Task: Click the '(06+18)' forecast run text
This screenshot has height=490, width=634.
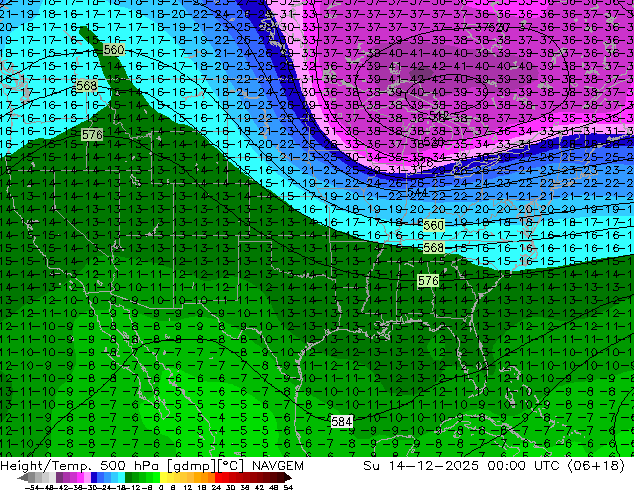Action: (x=596, y=466)
